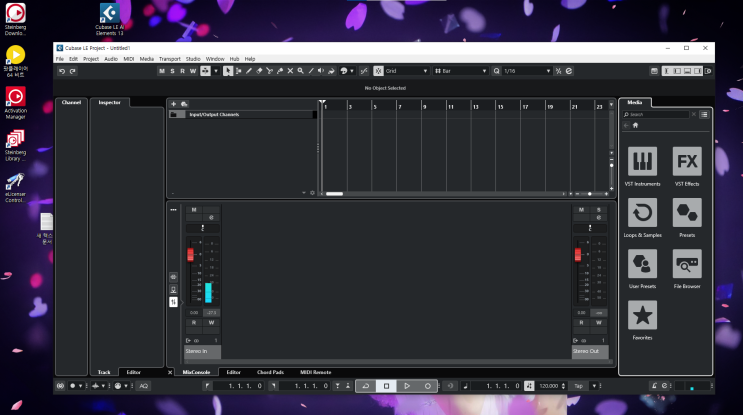743x415 pixels.
Task: Open the Transport menu
Action: click(x=169, y=59)
